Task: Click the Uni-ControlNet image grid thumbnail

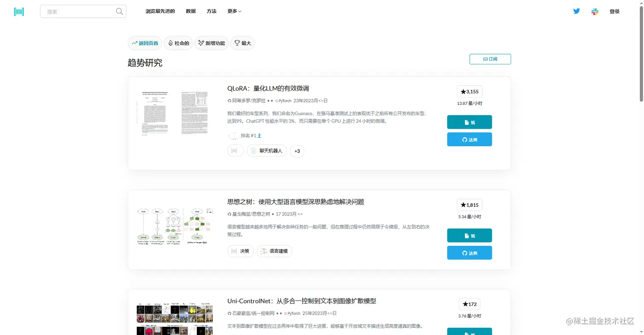Action: pos(175,318)
